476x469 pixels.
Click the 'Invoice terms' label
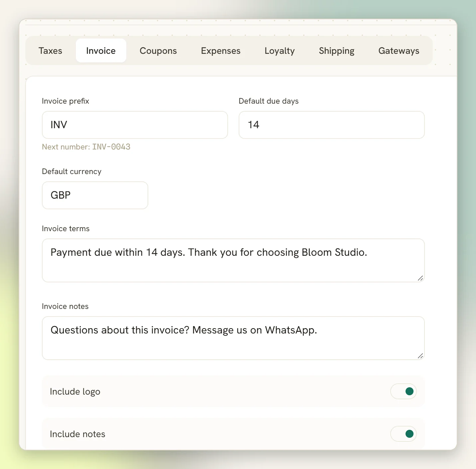pyautogui.click(x=65, y=229)
